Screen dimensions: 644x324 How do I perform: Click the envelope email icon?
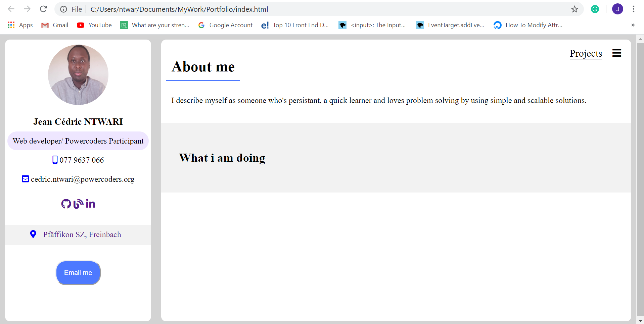coord(26,179)
